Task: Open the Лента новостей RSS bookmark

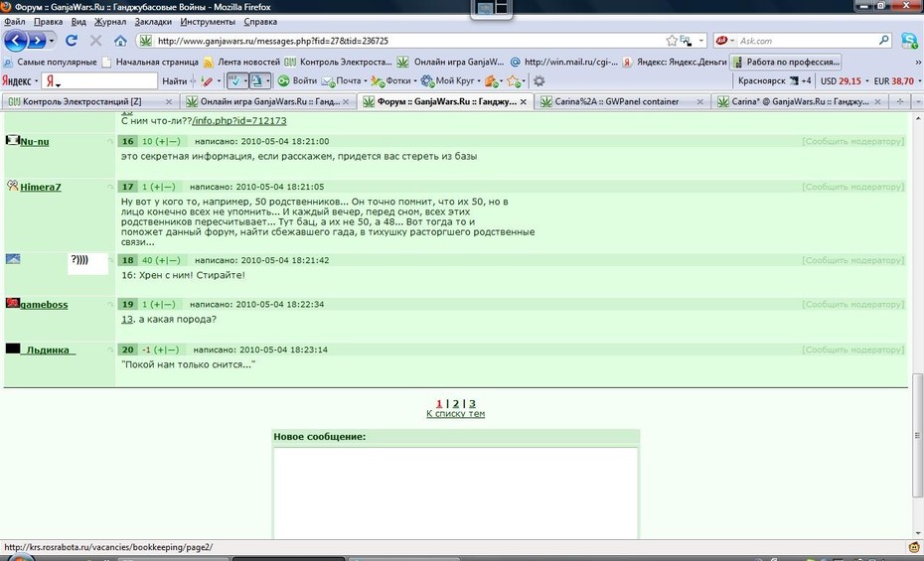Action: click(x=241, y=62)
